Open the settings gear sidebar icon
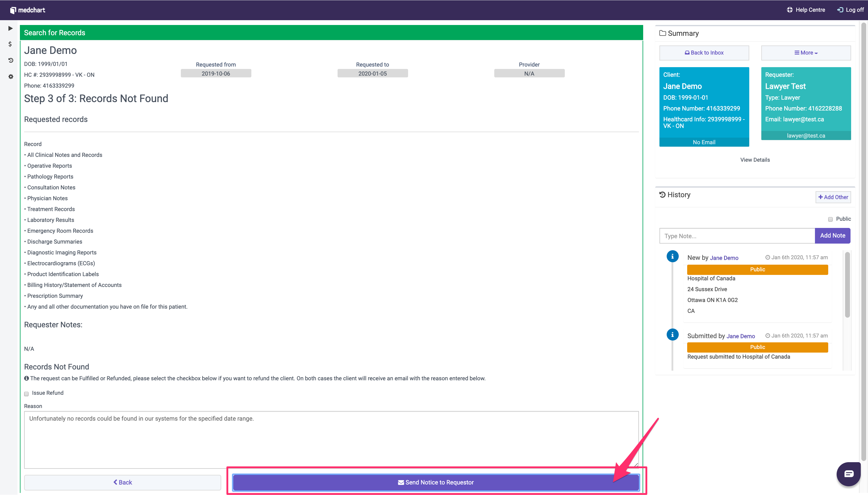868x495 pixels. pos(11,76)
